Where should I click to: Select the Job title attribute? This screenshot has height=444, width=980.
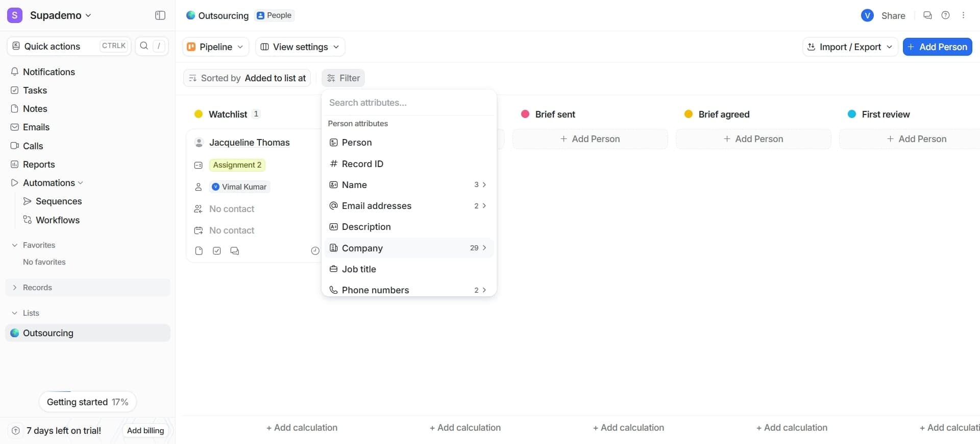tap(409, 269)
